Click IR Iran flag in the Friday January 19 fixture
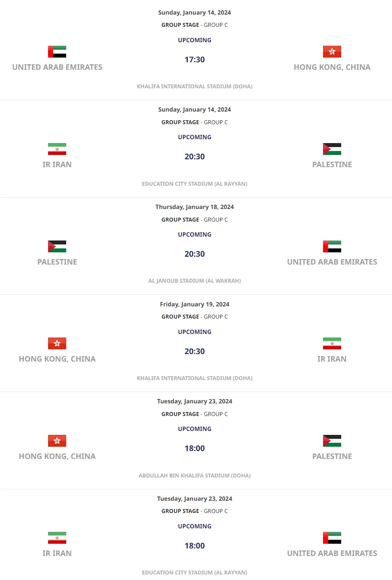This screenshot has width=392, height=580. (332, 343)
